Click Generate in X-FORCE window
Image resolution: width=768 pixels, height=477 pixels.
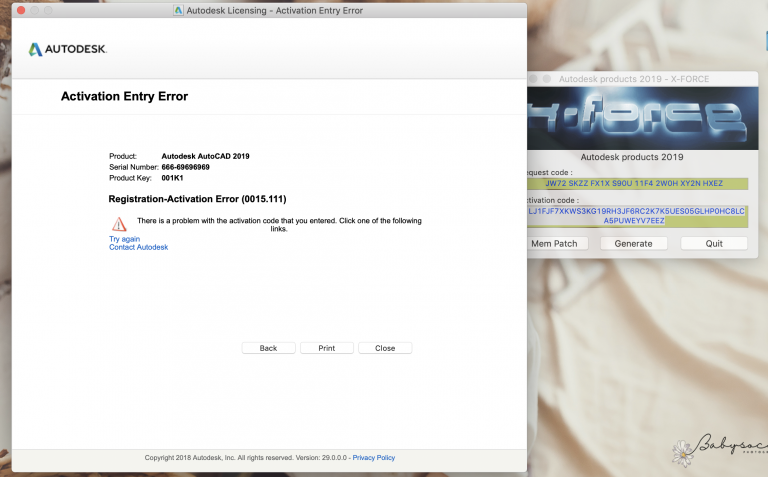[x=633, y=243]
